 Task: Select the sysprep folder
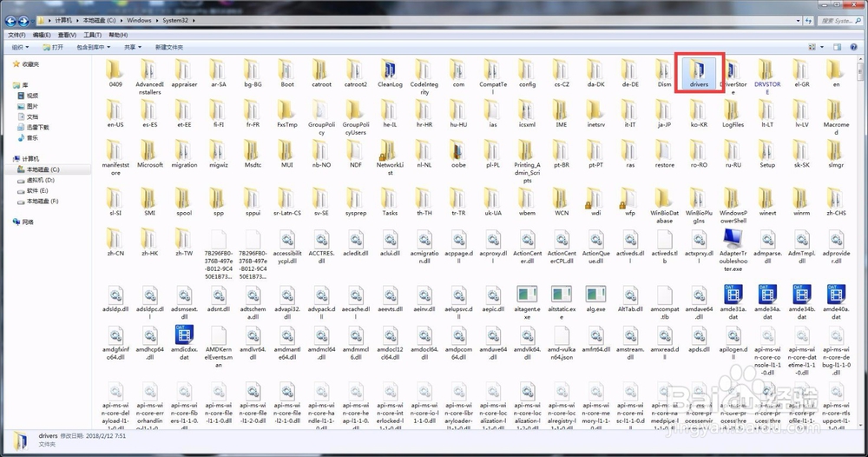(356, 202)
